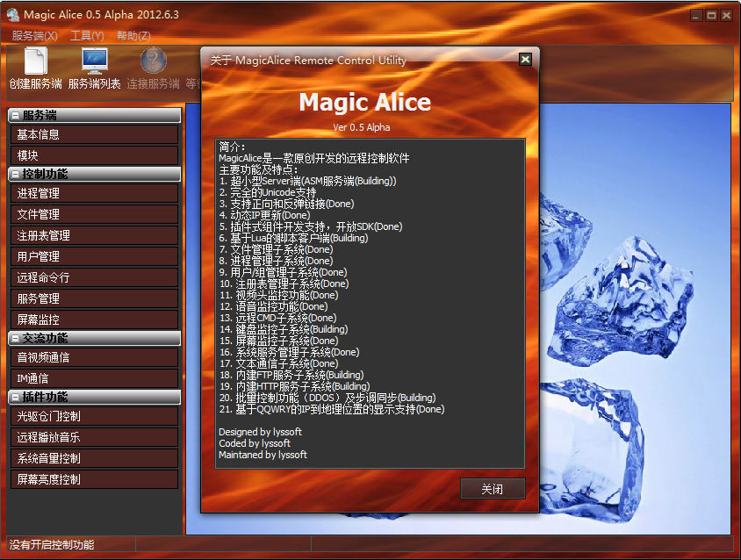Click line 8. 进程管理子系统(Done)
The width and height of the screenshot is (741, 560).
tap(276, 261)
